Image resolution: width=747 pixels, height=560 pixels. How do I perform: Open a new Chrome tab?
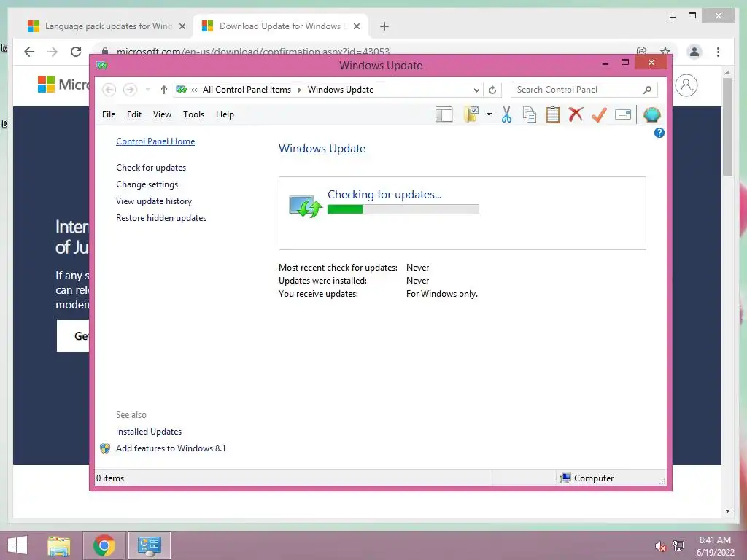point(384,26)
